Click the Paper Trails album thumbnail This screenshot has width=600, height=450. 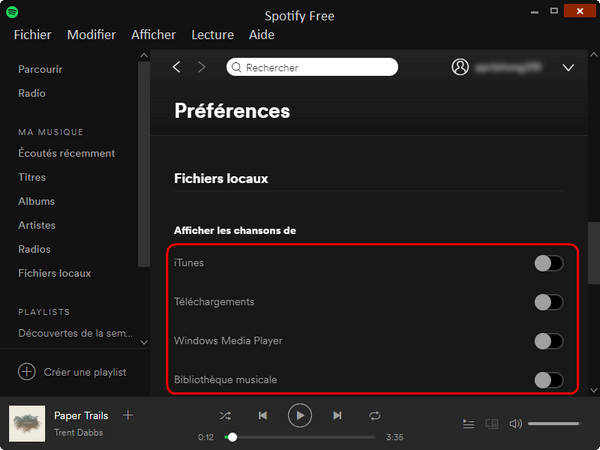27,424
